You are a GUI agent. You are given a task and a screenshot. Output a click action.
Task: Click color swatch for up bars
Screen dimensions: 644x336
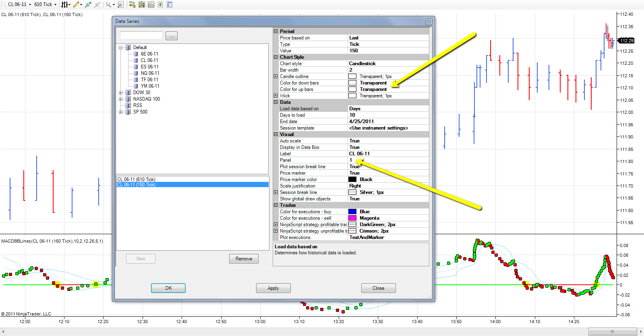pyautogui.click(x=352, y=89)
